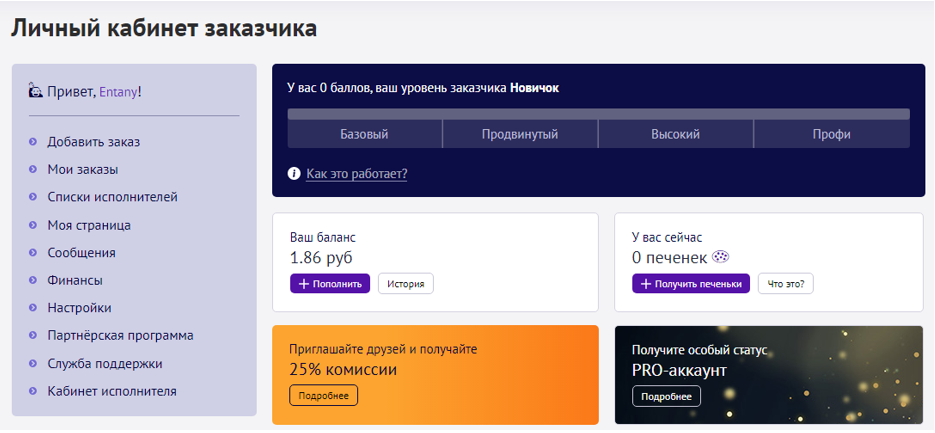Open Моя страница menu item
935x433 pixels.
pyautogui.click(x=89, y=225)
